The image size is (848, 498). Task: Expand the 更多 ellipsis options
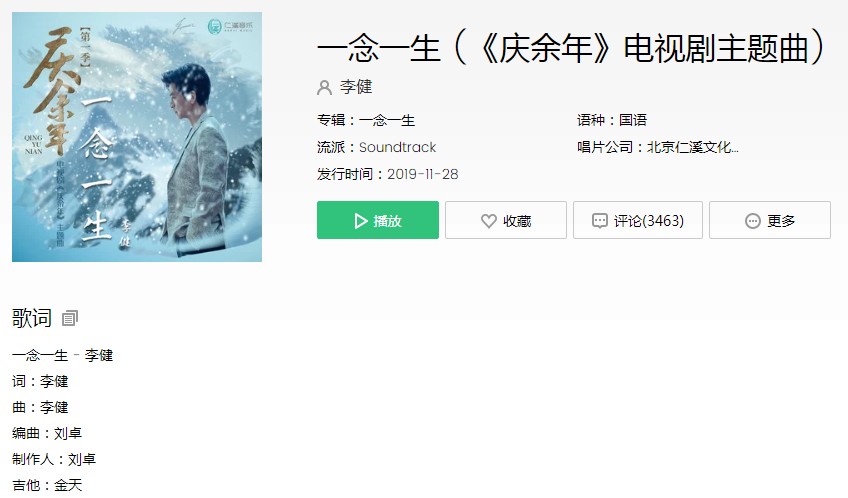[753, 221]
